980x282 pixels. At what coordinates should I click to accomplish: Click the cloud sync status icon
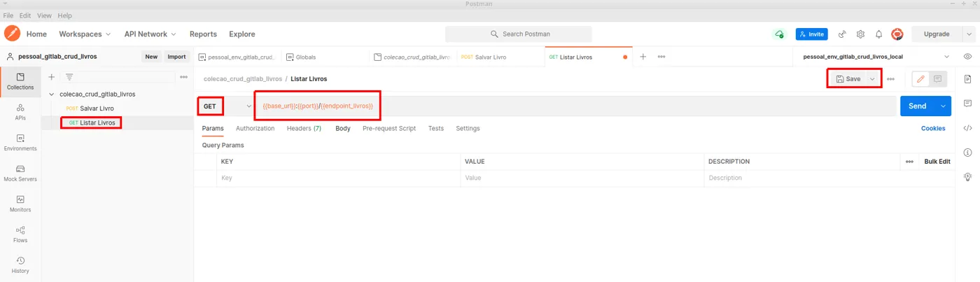point(779,34)
